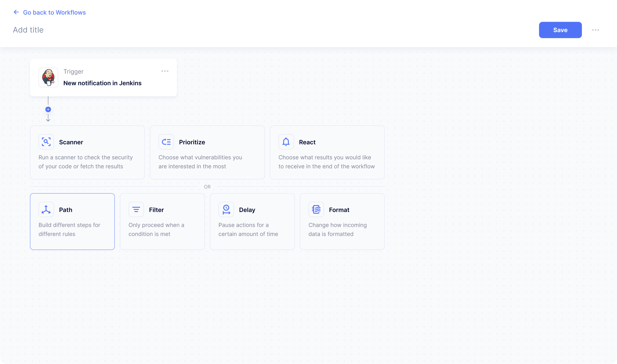Viewport: 617px width, 364px height.
Task: Click the back arrow icon
Action: pos(16,12)
